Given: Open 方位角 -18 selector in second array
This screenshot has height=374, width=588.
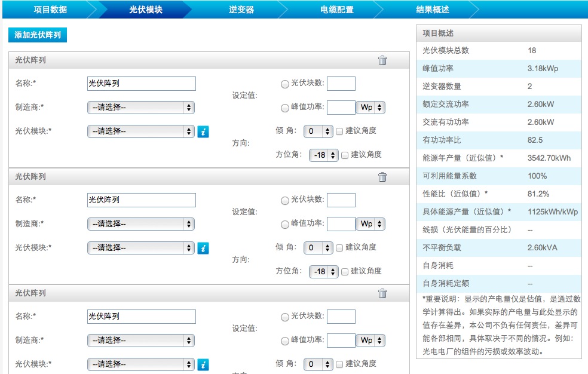Looking at the screenshot, I should [324, 272].
